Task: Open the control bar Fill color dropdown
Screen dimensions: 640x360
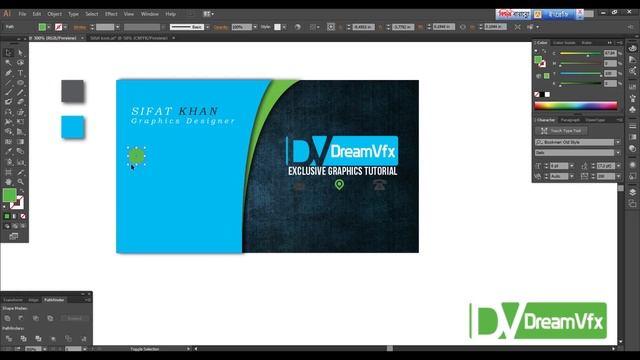Action: 49,27
